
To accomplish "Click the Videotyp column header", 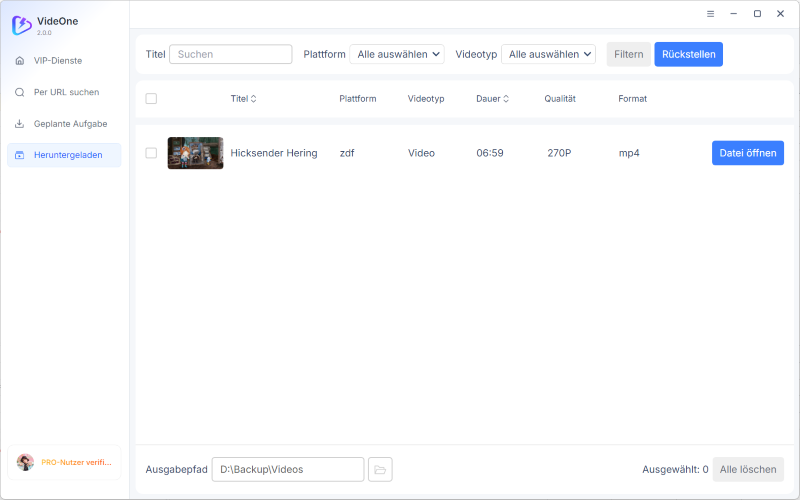I will coord(426,99).
